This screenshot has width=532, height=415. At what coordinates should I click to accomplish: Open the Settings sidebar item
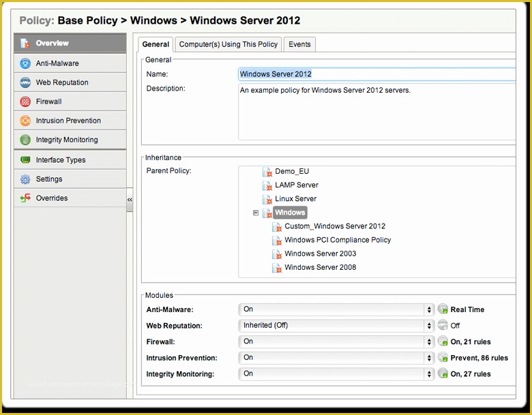[70, 179]
